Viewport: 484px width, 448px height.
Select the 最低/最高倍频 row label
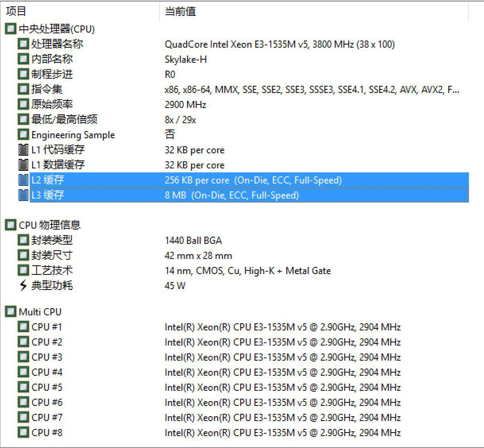[64, 119]
